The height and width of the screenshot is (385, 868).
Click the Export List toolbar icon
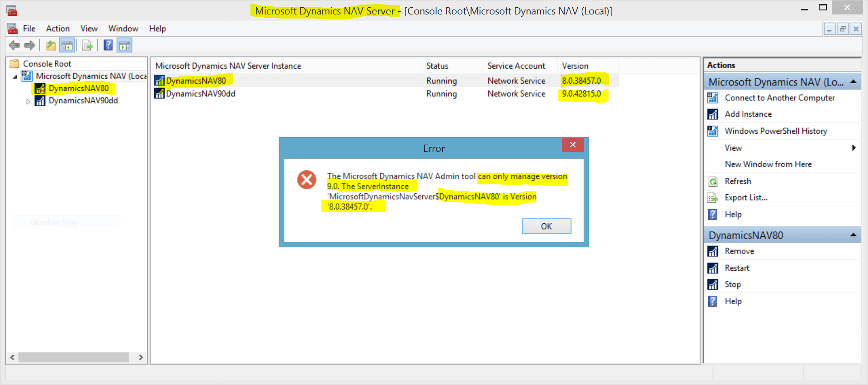point(87,46)
